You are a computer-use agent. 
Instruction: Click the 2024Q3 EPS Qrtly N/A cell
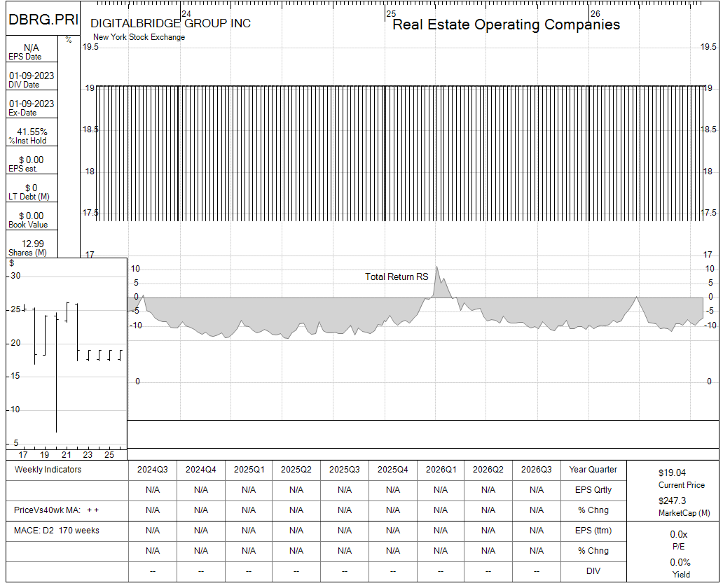tap(153, 490)
